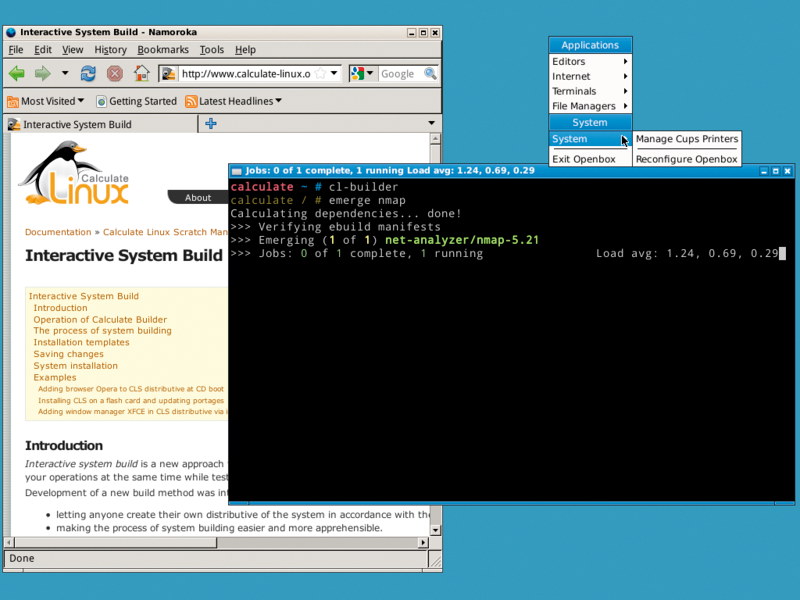
Task: Go forward with the green Forward arrow
Action: pos(43,73)
